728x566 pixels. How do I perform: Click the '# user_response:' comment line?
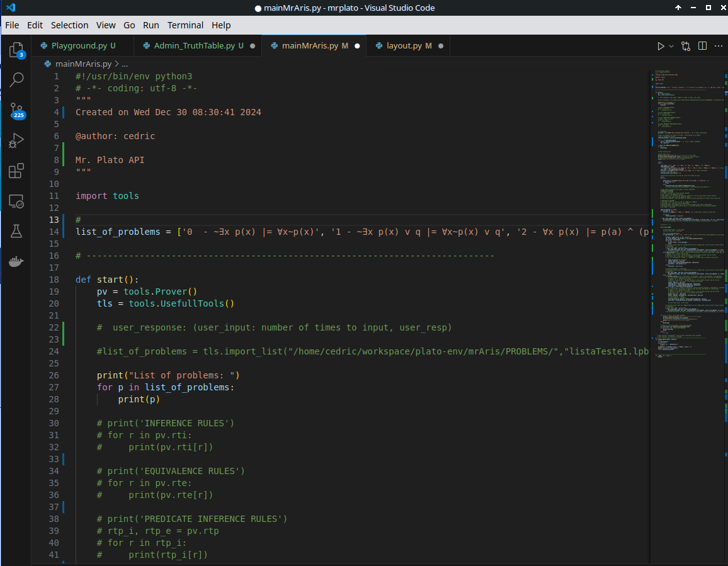(x=275, y=327)
